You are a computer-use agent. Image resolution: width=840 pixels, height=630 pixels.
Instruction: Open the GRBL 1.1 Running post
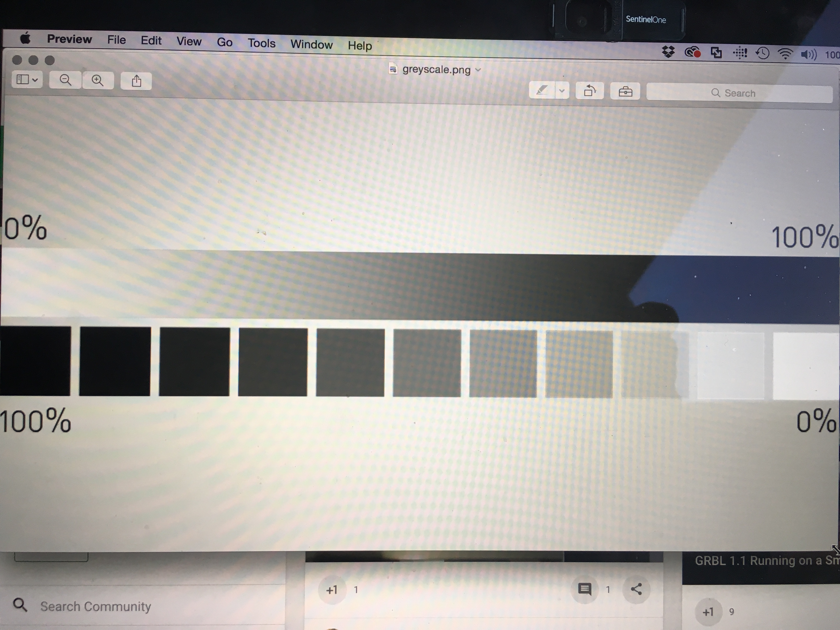tap(767, 561)
